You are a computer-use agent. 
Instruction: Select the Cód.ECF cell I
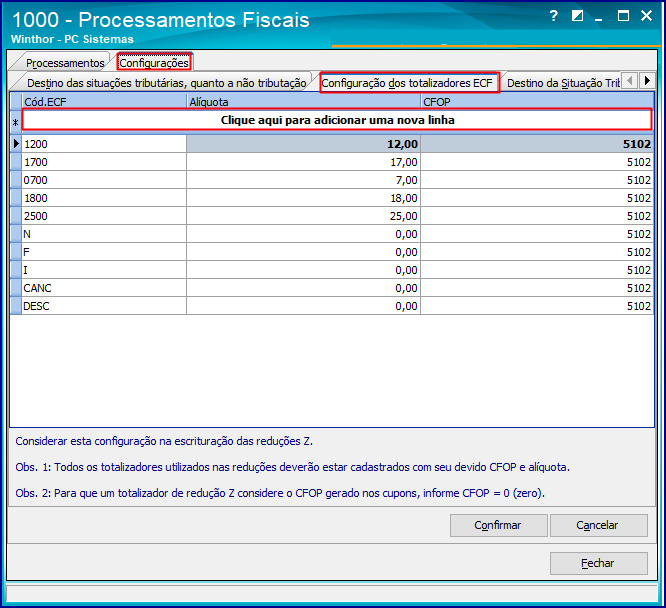click(x=104, y=270)
